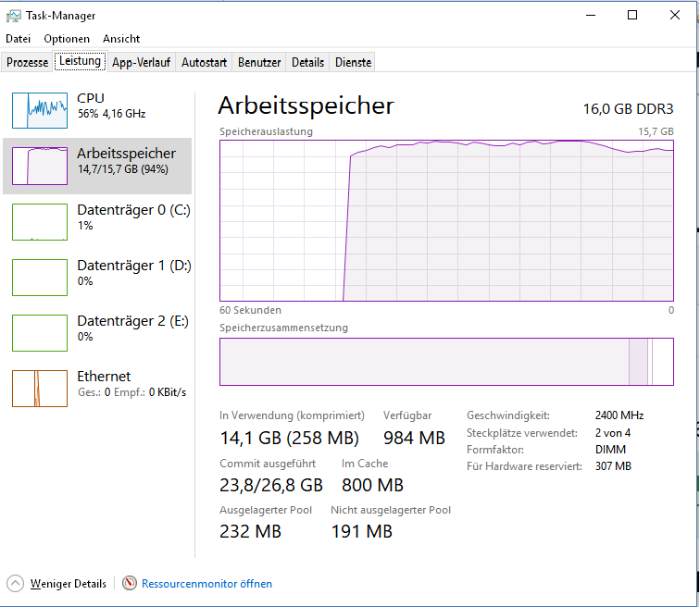
Task: Collapse view with Weniger Details arrow
Action: point(15,583)
